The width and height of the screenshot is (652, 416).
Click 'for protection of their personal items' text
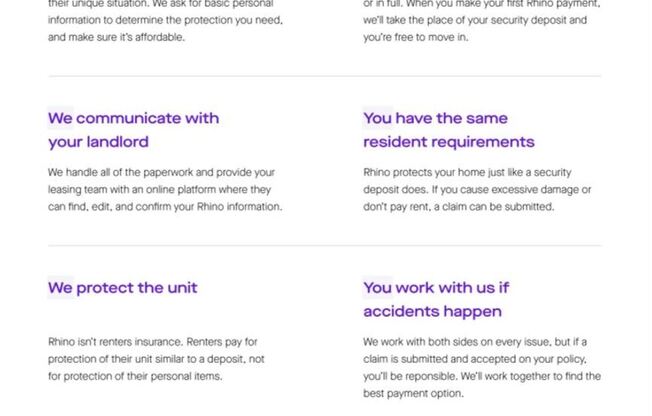point(135,376)
